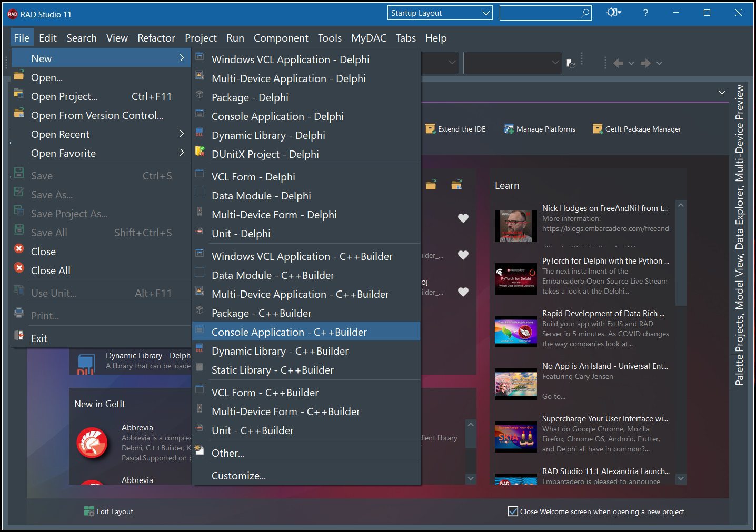Click the Multi-Device Form - Delphi phone icon
This screenshot has width=756, height=532.
200,212
